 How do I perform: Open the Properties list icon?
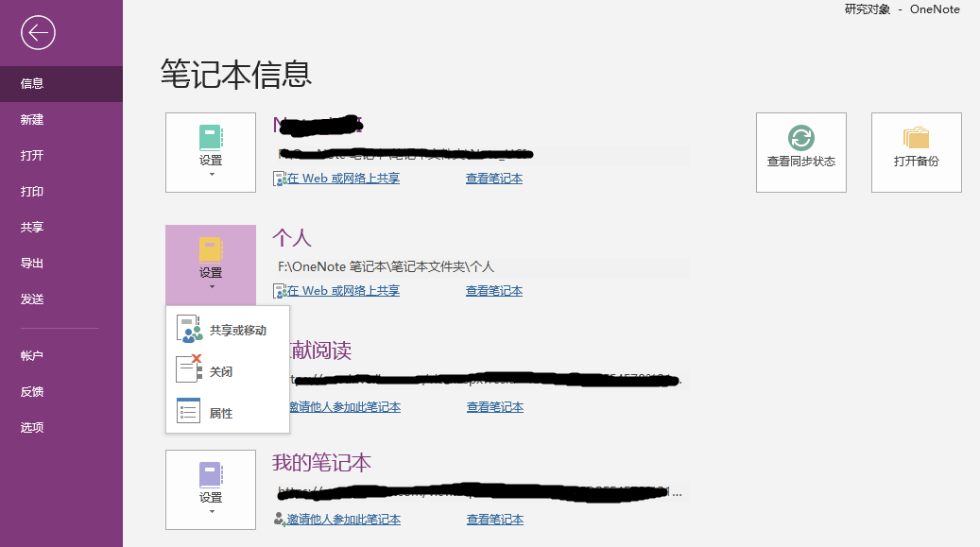point(189,411)
